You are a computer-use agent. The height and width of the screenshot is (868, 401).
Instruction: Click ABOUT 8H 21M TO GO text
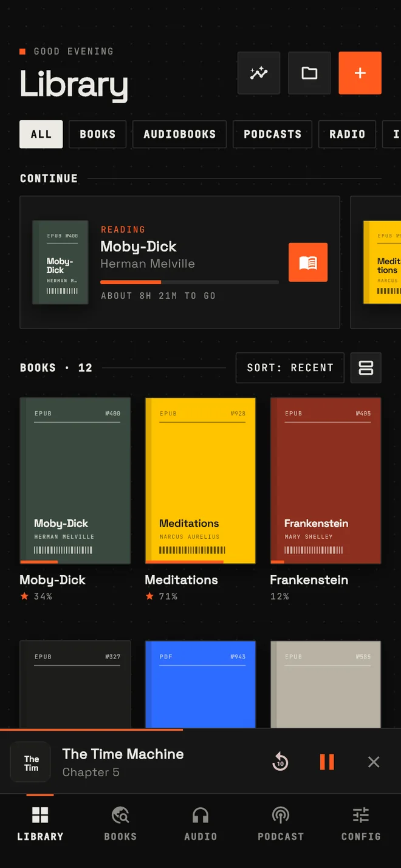coord(158,296)
